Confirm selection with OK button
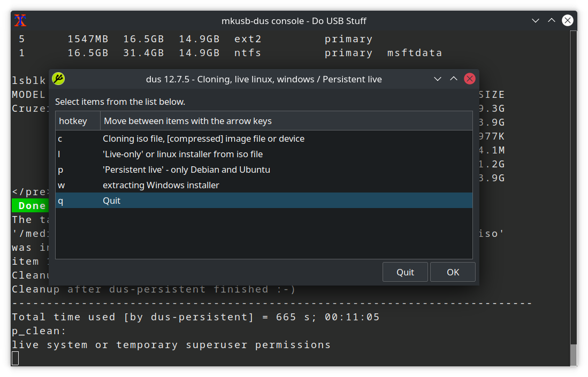The image size is (588, 377). (453, 272)
